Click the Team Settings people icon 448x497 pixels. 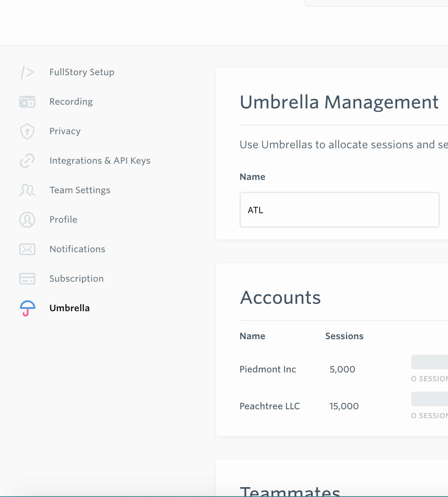click(x=27, y=190)
